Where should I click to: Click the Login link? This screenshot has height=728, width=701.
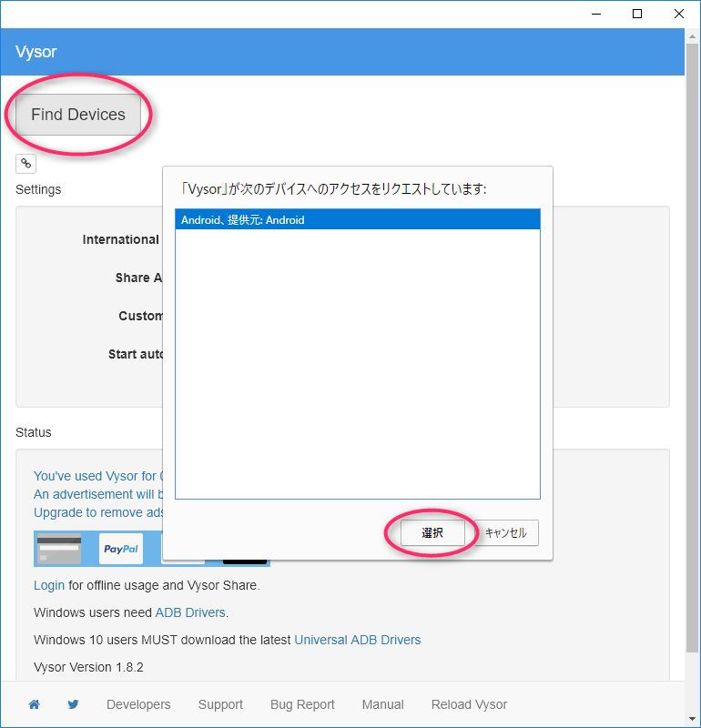[x=49, y=585]
